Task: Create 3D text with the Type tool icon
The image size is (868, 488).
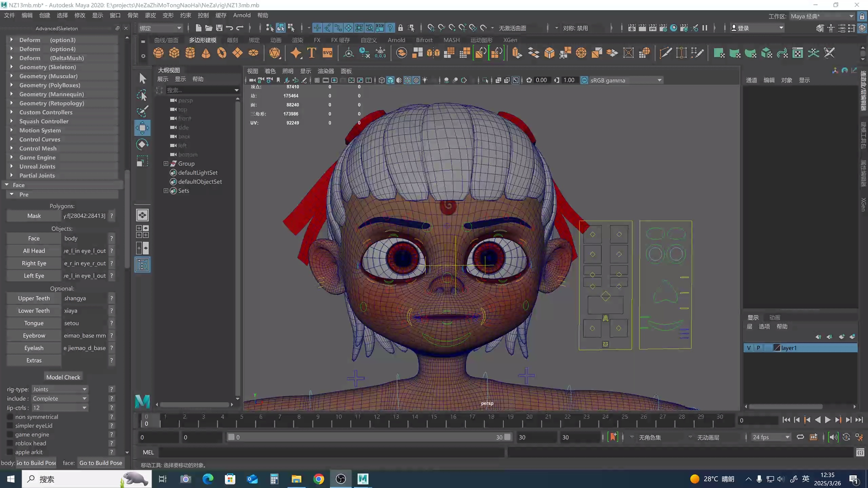Action: tap(312, 53)
